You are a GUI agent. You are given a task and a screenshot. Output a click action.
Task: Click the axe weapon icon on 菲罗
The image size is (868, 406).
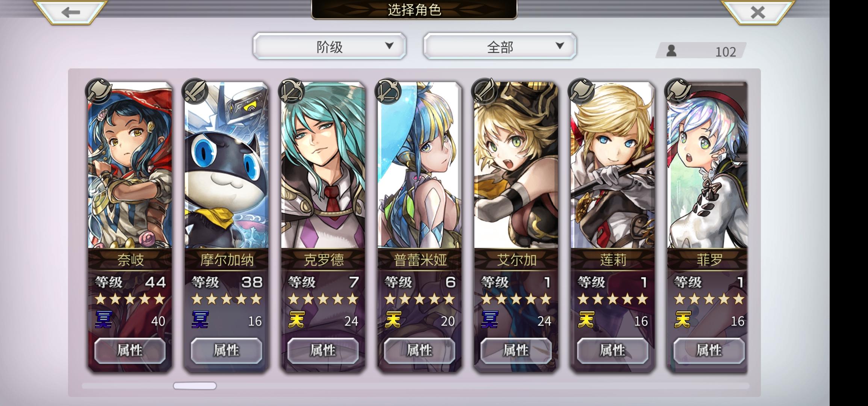point(678,91)
